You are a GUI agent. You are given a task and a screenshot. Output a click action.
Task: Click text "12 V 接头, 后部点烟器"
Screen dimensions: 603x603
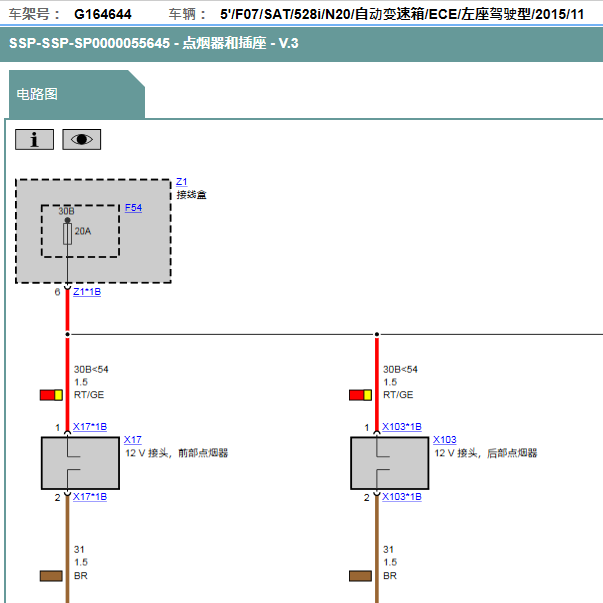pyautogui.click(x=486, y=453)
